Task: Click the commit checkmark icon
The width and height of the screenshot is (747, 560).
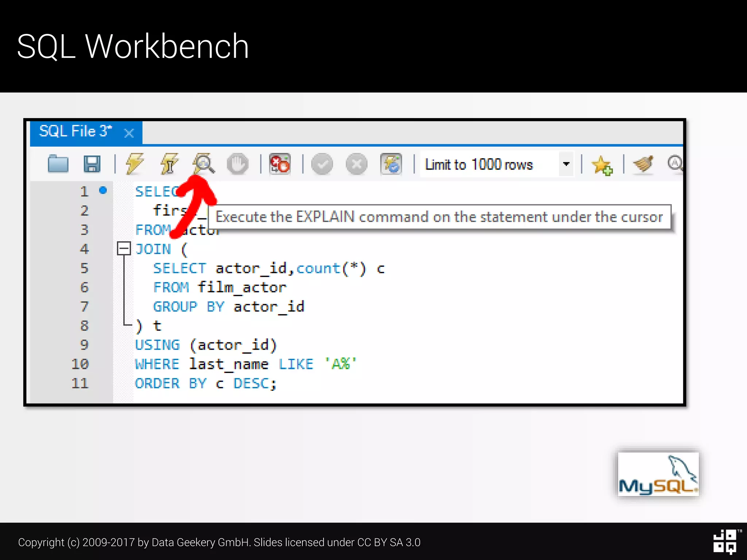Action: point(322,164)
